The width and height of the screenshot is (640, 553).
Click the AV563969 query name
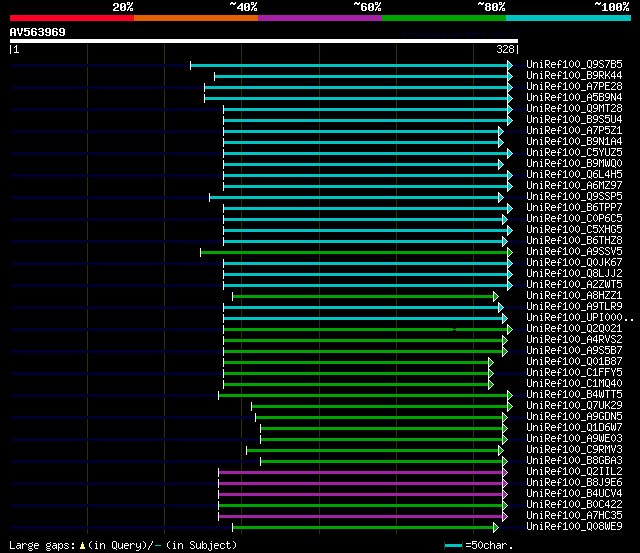[38, 32]
